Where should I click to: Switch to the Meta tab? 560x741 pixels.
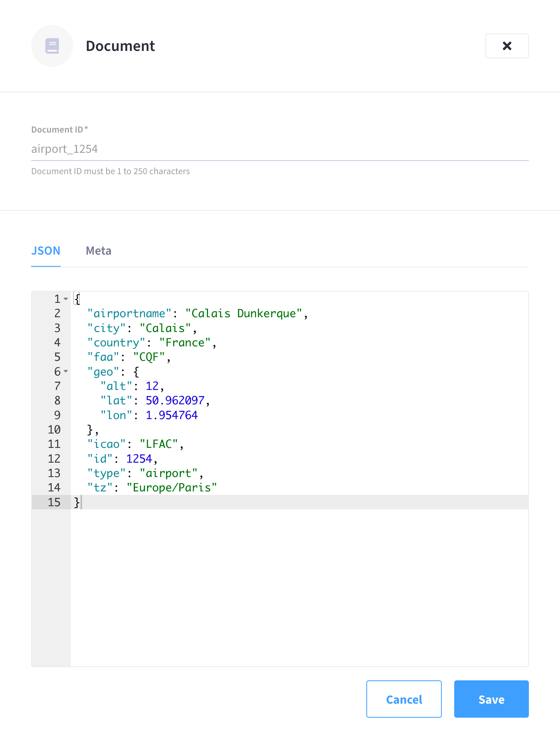[98, 251]
